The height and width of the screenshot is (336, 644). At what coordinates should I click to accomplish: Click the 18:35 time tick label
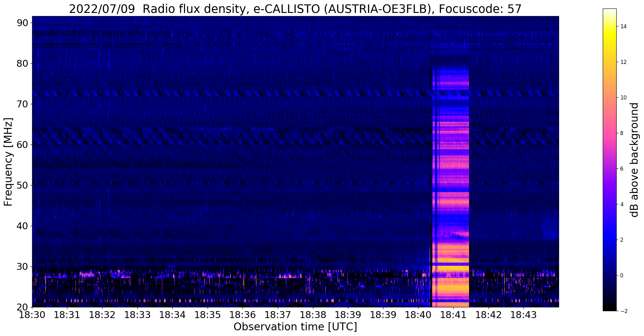(208, 315)
